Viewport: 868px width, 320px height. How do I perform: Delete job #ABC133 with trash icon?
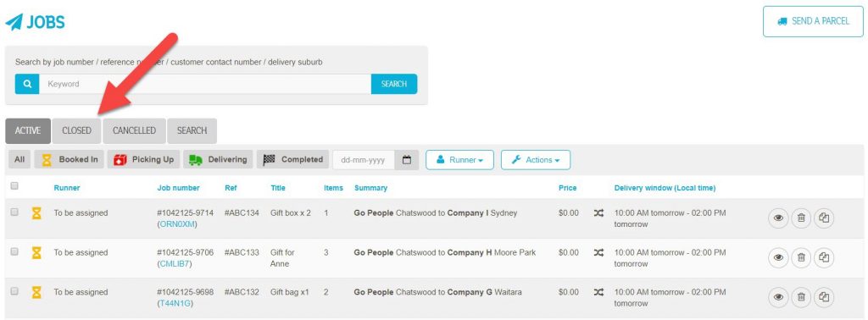pyautogui.click(x=801, y=257)
